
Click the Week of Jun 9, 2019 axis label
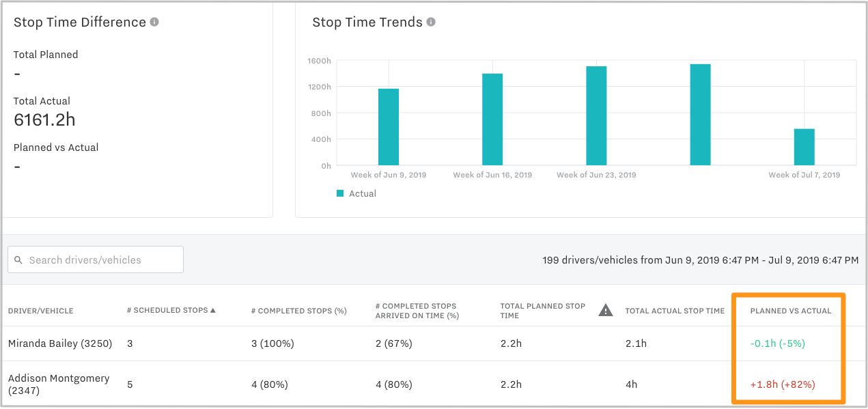(389, 175)
